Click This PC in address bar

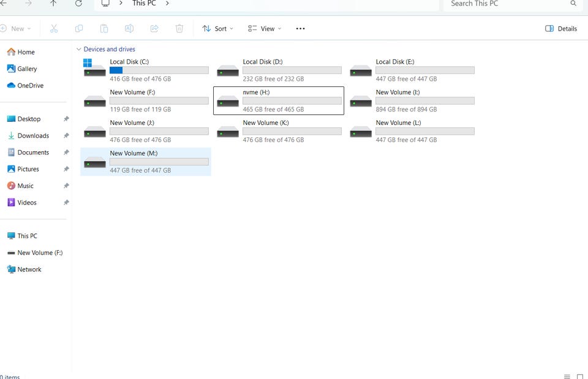[144, 4]
